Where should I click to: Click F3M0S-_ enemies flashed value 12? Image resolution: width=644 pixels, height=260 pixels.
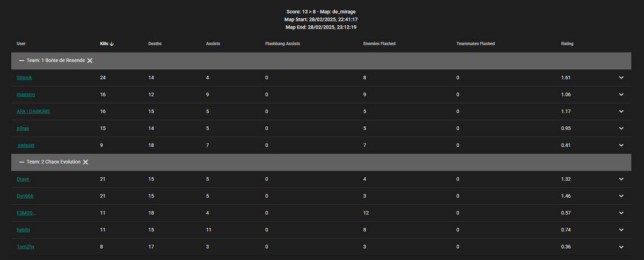tap(366, 213)
